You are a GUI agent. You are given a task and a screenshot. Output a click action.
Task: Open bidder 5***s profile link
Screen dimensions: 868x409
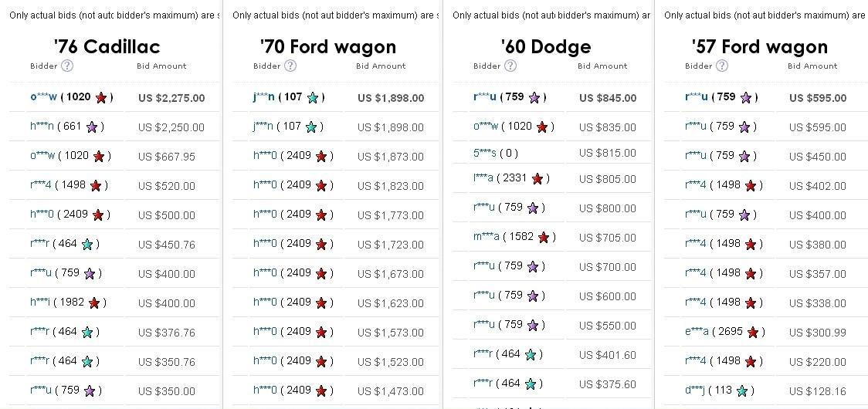[x=485, y=153]
